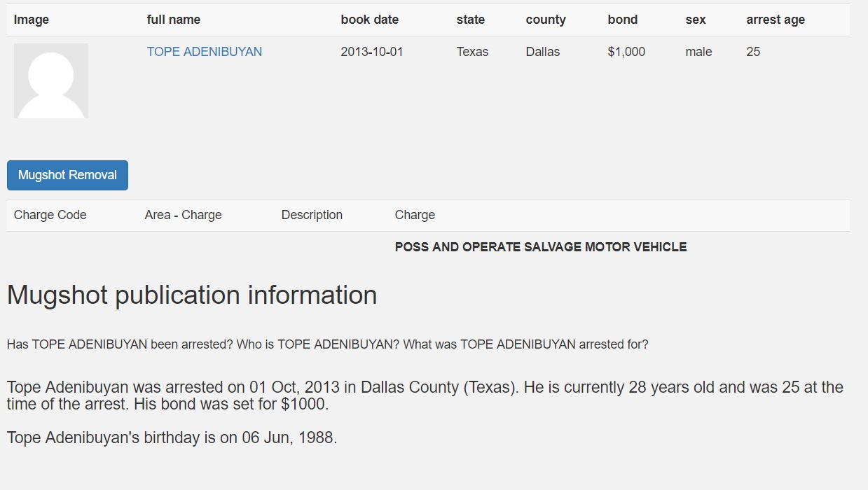The height and width of the screenshot is (490, 868).
Task: Click the "Image" column header
Action: click(x=32, y=20)
